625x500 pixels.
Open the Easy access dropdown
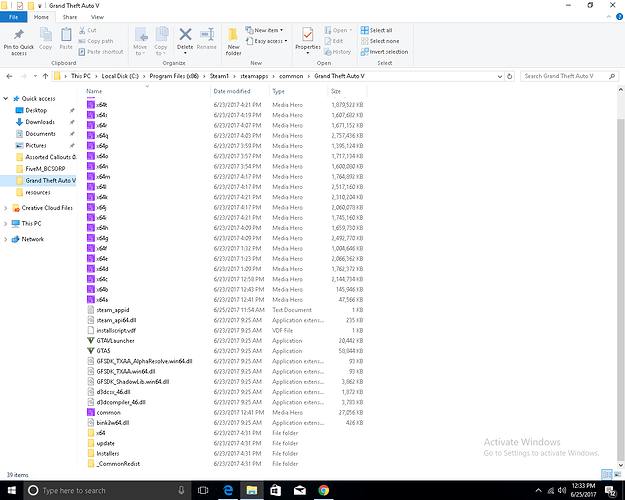[x=267, y=41]
